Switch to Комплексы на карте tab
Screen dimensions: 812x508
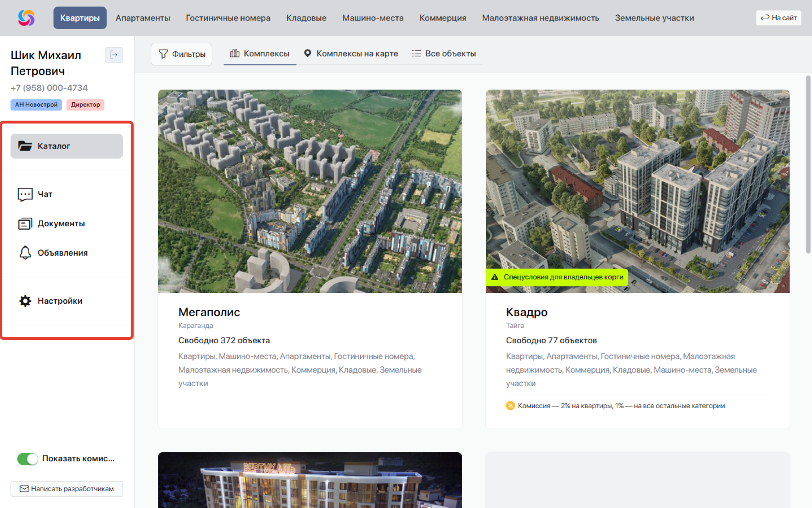[351, 53]
